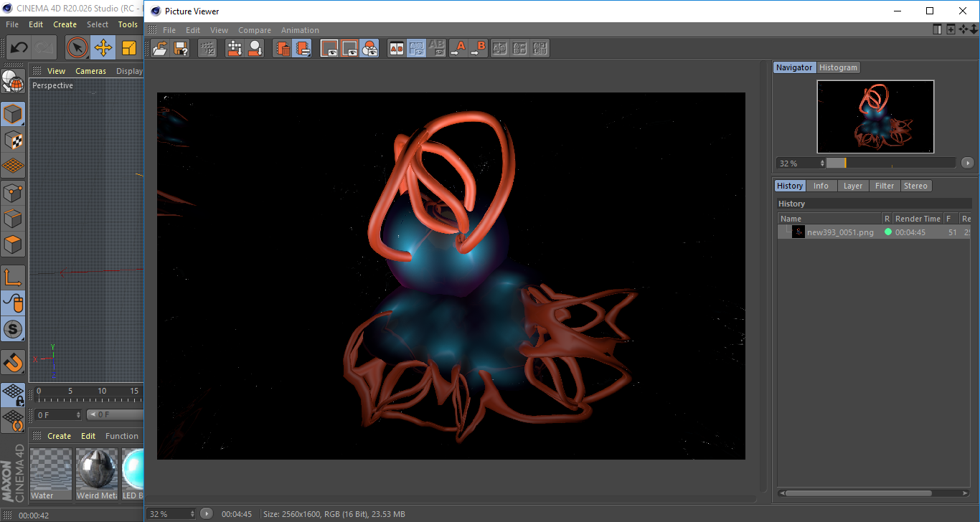The width and height of the screenshot is (980, 522).
Task: Switch to Histogram tab
Action: 838,67
